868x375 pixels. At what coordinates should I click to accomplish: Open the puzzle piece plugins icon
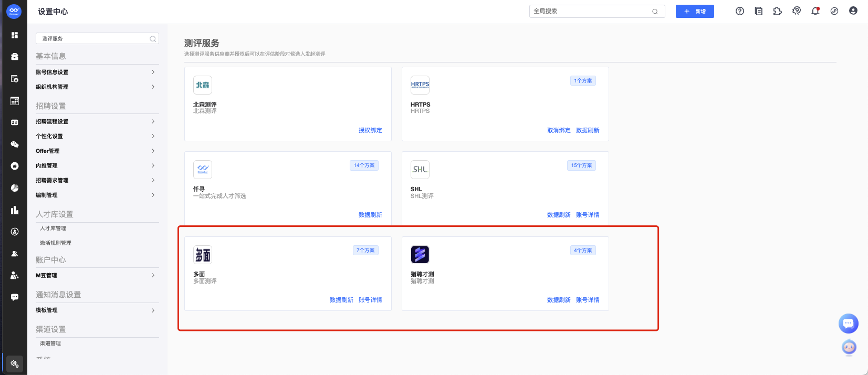click(x=778, y=11)
